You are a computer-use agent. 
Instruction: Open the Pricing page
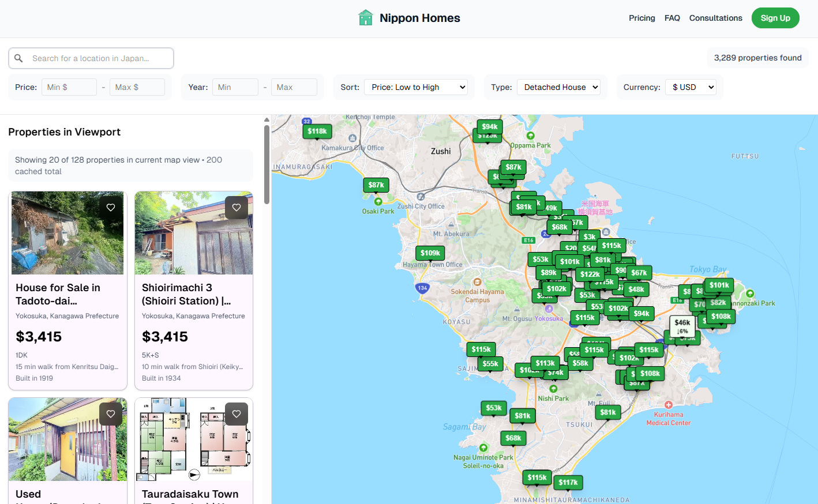point(641,18)
